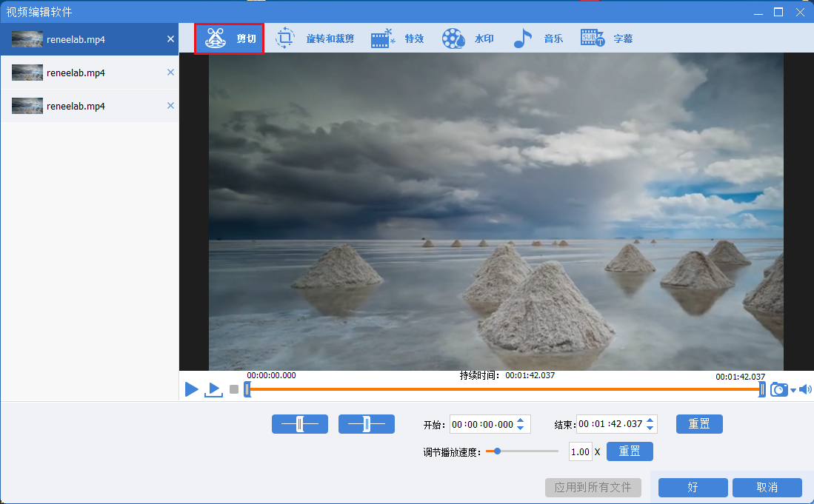Image resolution: width=814 pixels, height=504 pixels.
Task: Open the 字幕 subtitle tab
Action: [x=607, y=38]
